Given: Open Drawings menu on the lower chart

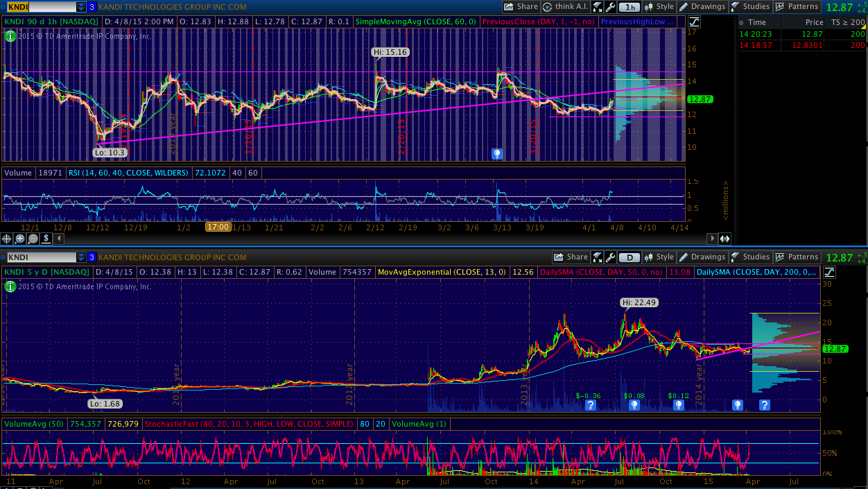Looking at the screenshot, I should pyautogui.click(x=704, y=257).
